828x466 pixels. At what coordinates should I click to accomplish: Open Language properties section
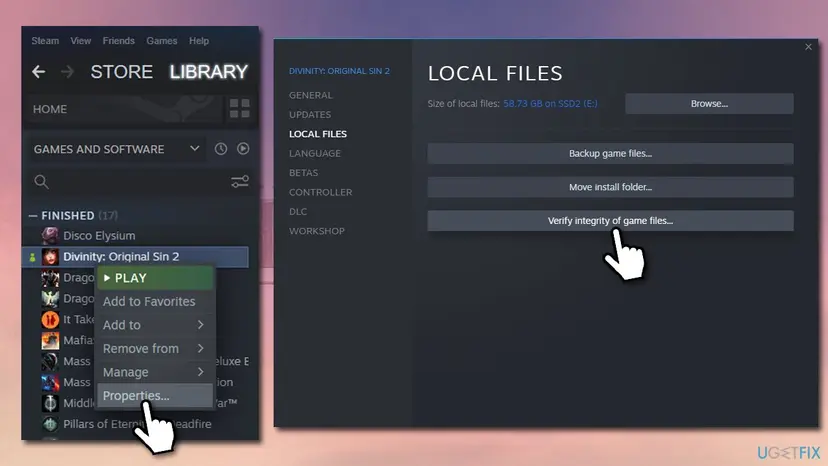[x=315, y=153]
